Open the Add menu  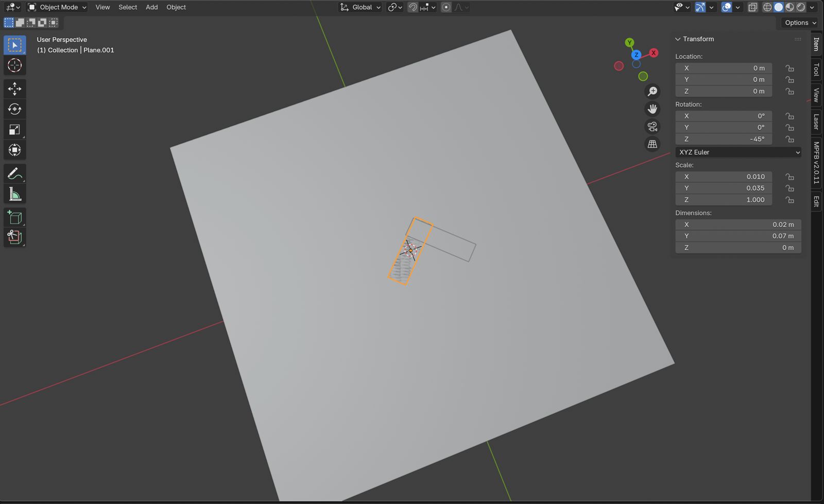coord(151,7)
